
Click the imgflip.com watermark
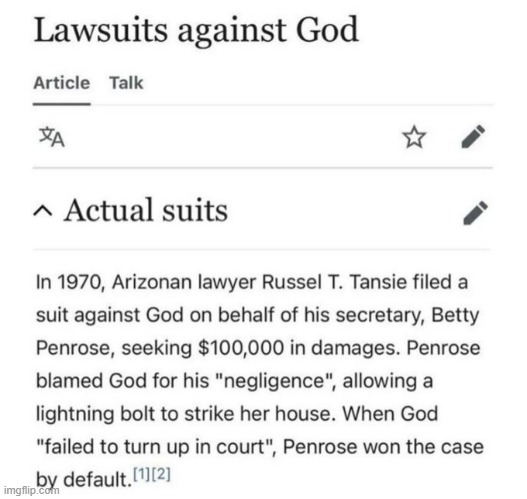[32, 490]
